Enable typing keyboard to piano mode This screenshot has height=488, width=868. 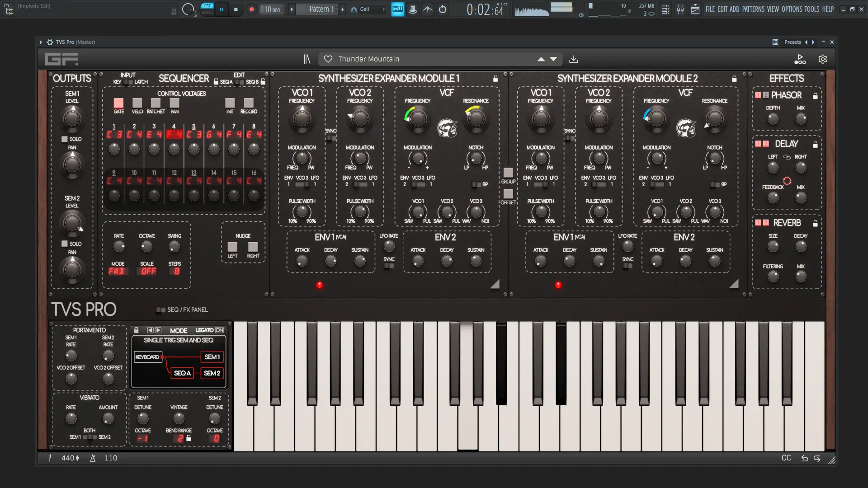tap(397, 9)
